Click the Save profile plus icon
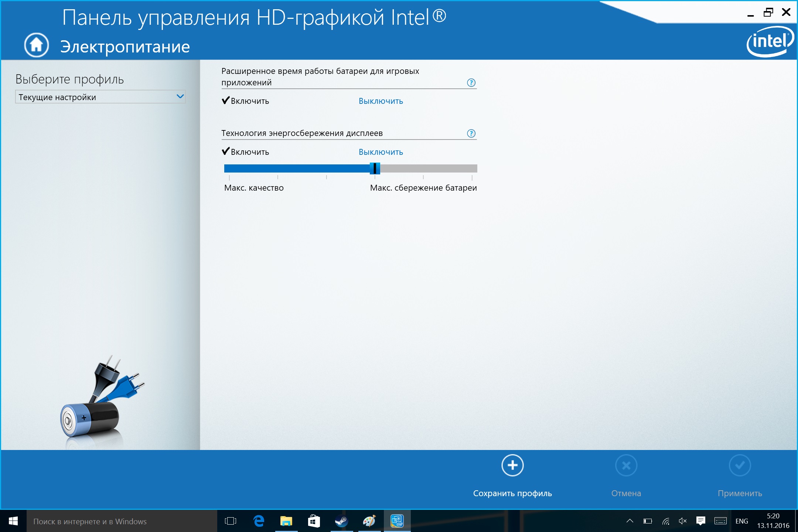Image resolution: width=798 pixels, height=532 pixels. coord(512,465)
